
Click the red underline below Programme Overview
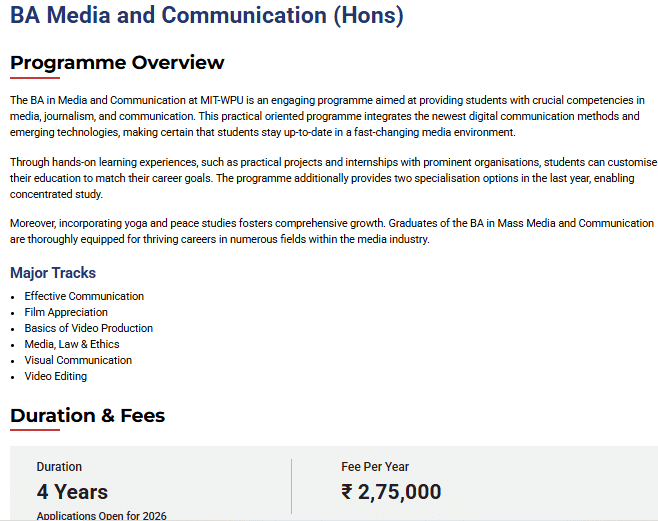point(35,78)
